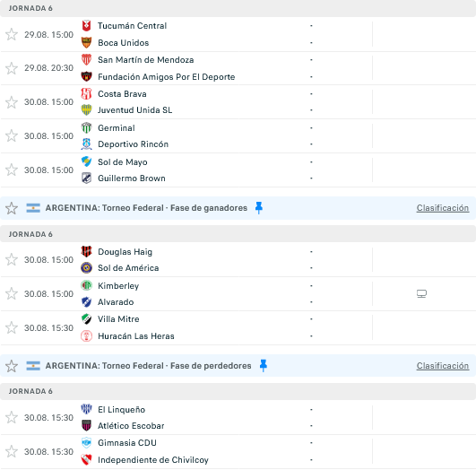
Task: Open Clasificación link for Fase de ganadores
Action: (x=443, y=208)
